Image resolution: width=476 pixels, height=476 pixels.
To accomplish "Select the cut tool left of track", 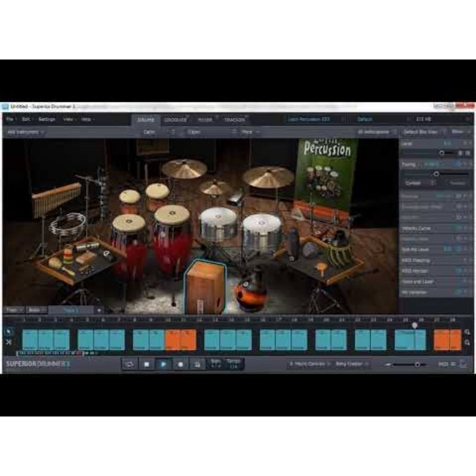I will pyautogui.click(x=8, y=342).
